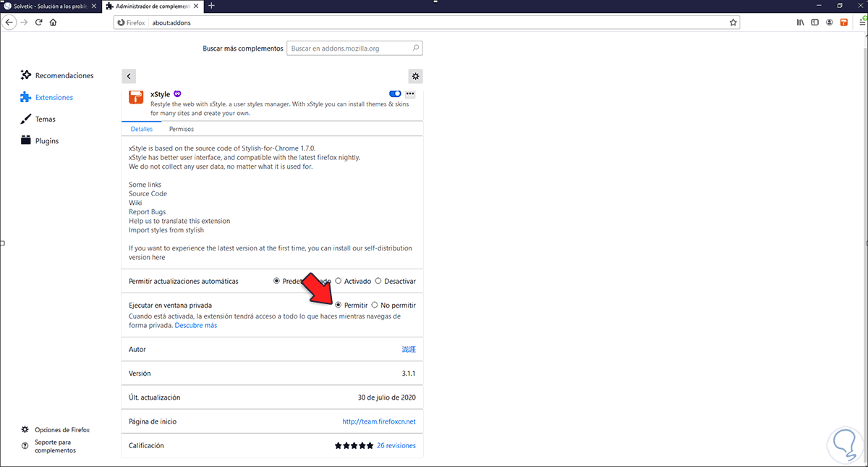
Task: Open the Library icon in toolbar
Action: tap(800, 22)
